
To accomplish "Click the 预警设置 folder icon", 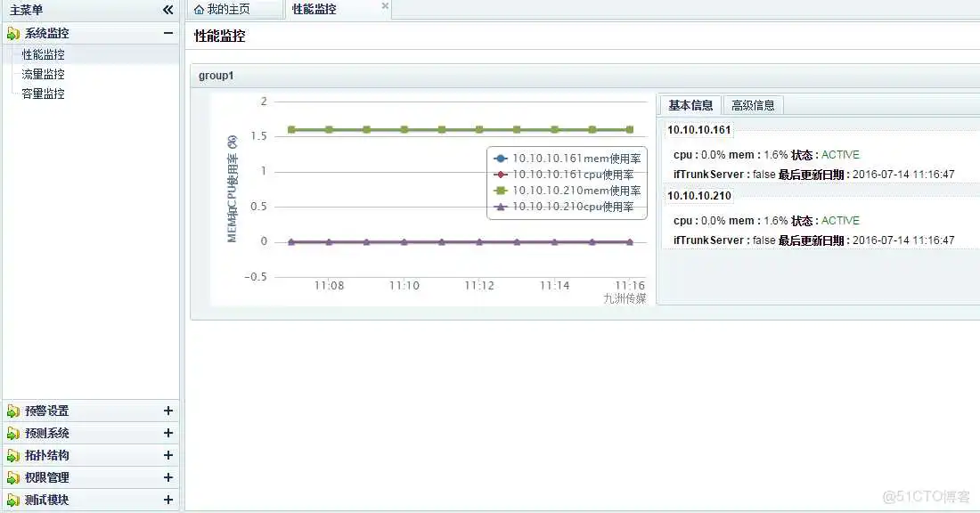I will [12, 411].
